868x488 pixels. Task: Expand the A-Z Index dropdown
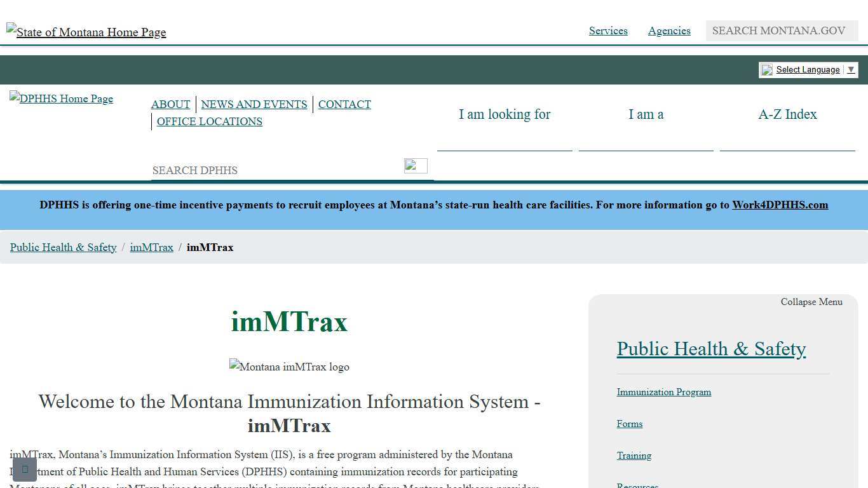787,114
